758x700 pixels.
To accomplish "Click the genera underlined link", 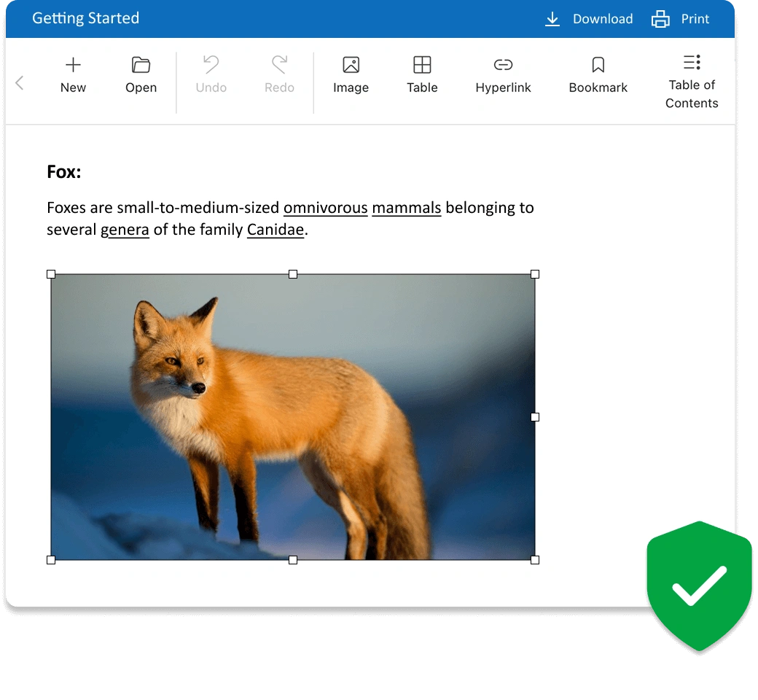I will 125,230.
